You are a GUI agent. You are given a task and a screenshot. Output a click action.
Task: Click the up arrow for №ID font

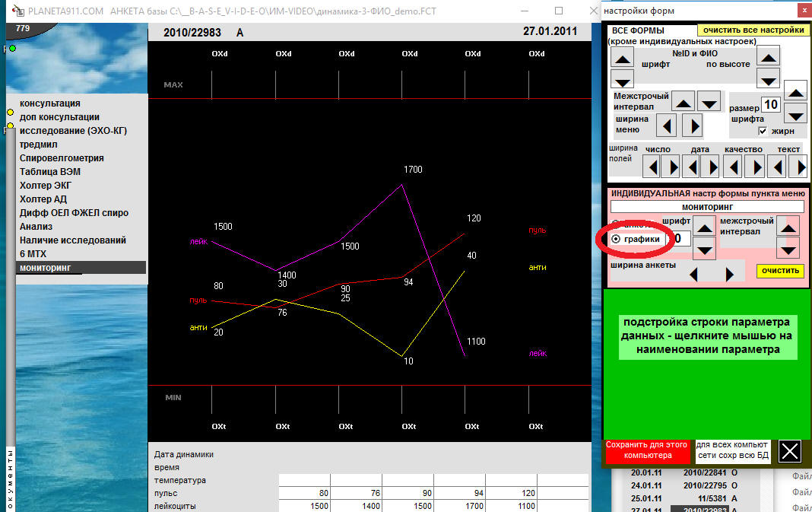click(x=623, y=58)
